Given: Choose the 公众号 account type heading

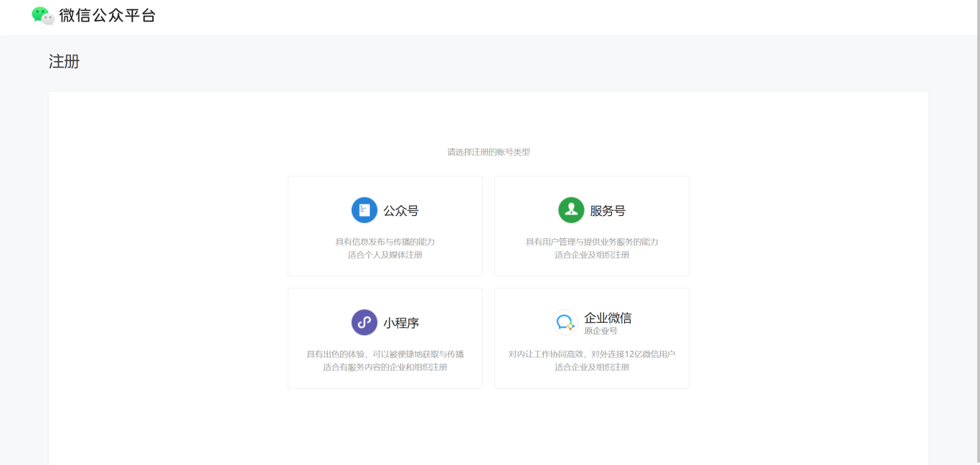Looking at the screenshot, I should tap(401, 211).
